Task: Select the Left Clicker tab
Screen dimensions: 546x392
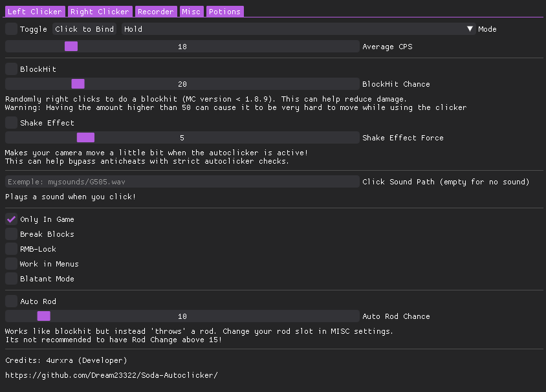Action: (x=35, y=12)
